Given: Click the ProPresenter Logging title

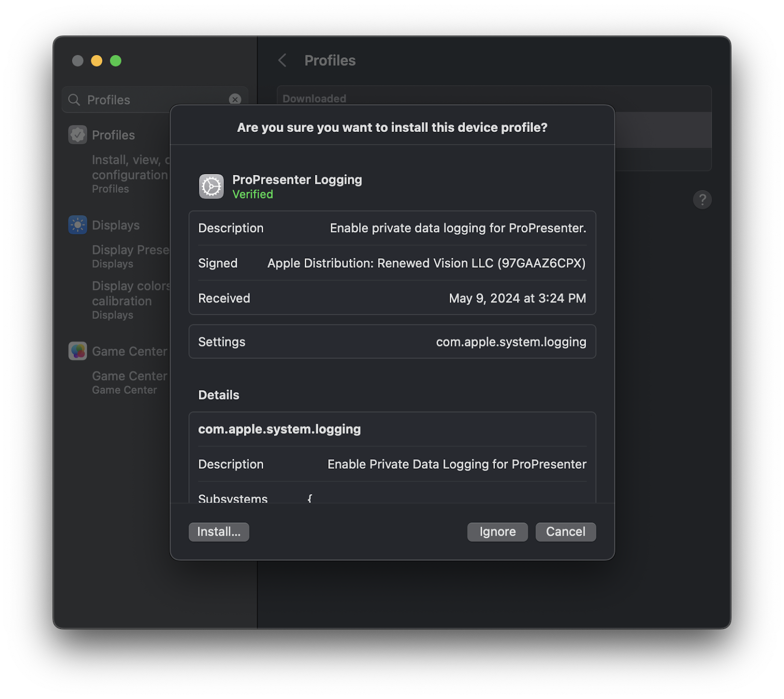Looking at the screenshot, I should pyautogui.click(x=297, y=180).
